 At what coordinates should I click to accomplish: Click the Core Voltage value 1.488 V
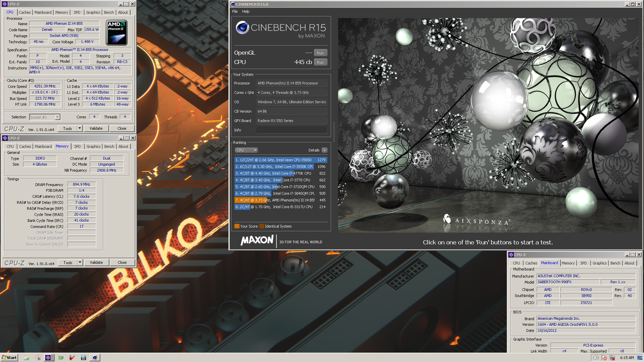click(87, 42)
